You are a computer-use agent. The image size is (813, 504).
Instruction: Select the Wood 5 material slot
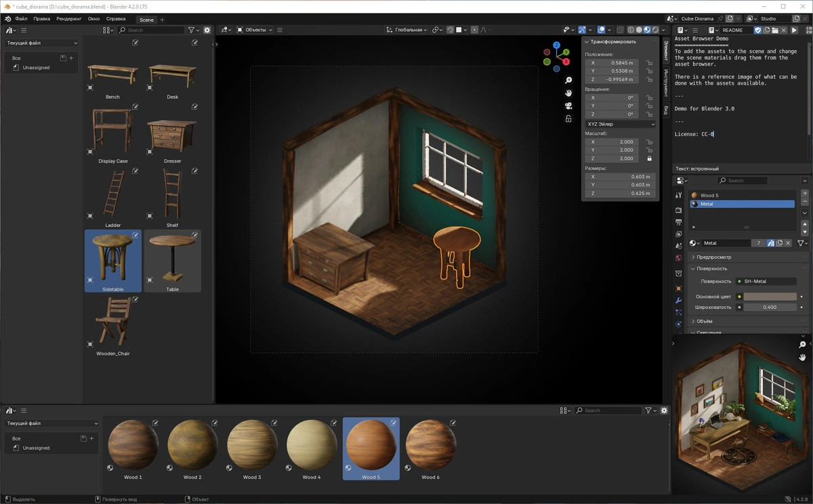pos(742,195)
